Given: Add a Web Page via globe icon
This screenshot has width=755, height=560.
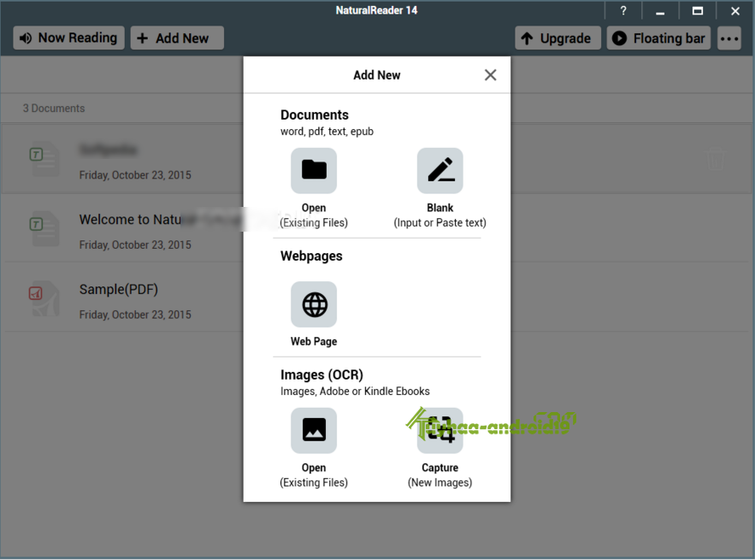Looking at the screenshot, I should tap(314, 304).
